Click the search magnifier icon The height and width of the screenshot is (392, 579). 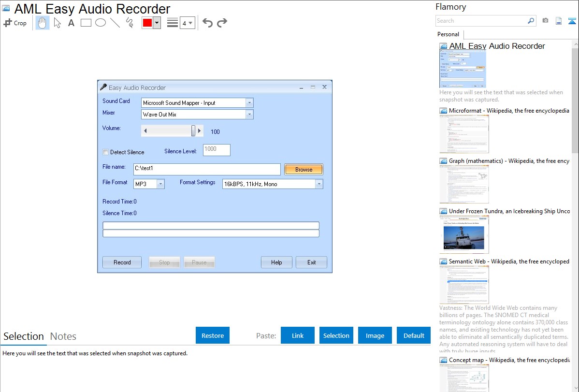(x=531, y=21)
